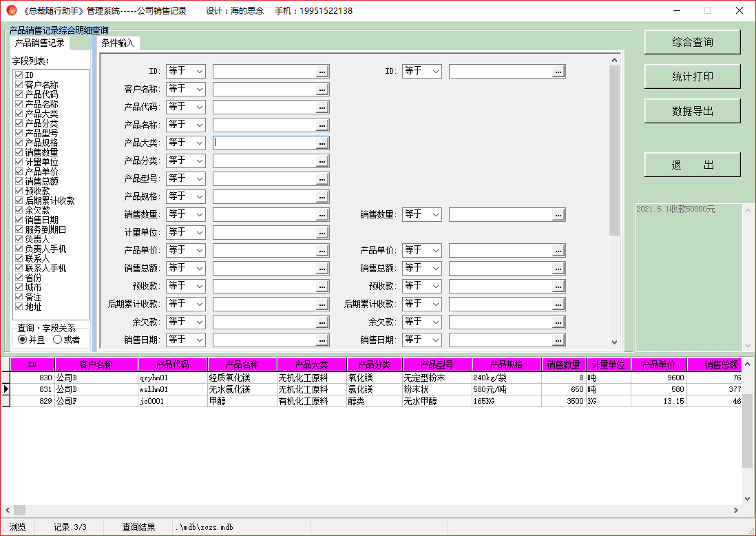Open lookup button for 产品分类 field
Viewport: 756px width, 536px height.
coord(322,161)
